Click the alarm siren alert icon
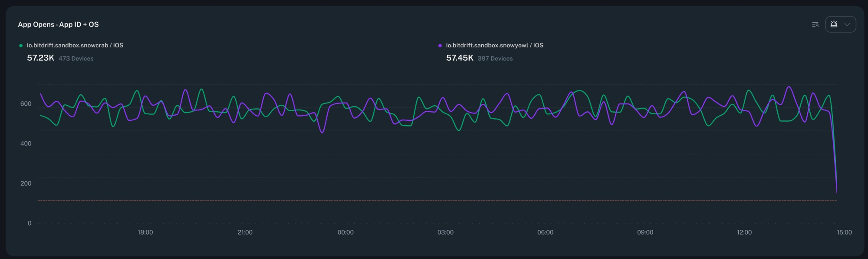868x259 pixels. [x=834, y=24]
